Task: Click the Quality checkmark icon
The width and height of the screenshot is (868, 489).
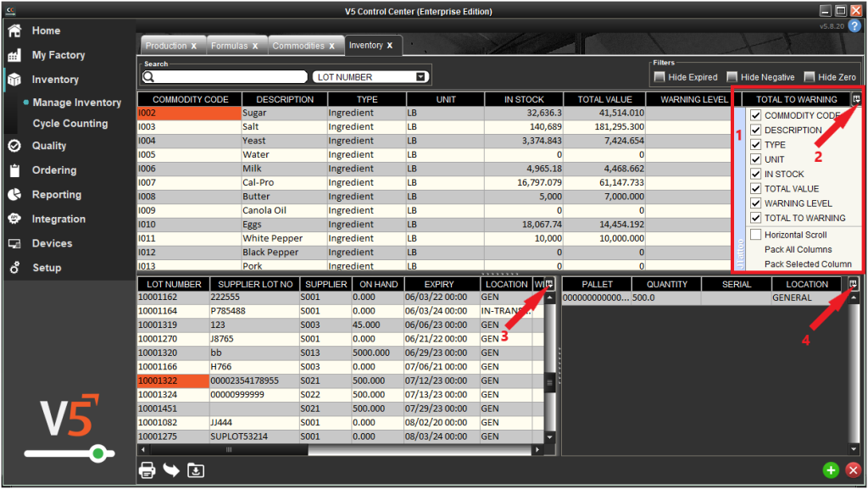Action: (x=14, y=146)
